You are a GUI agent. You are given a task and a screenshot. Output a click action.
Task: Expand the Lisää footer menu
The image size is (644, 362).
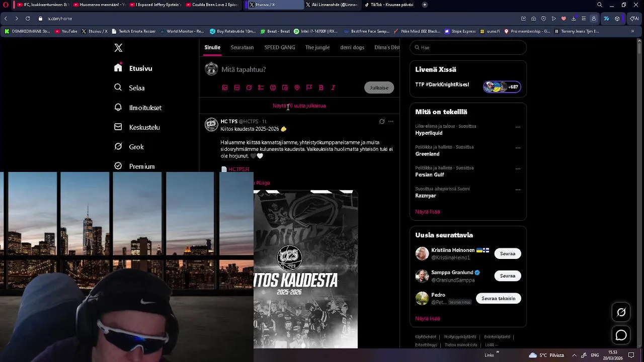[x=491, y=345]
